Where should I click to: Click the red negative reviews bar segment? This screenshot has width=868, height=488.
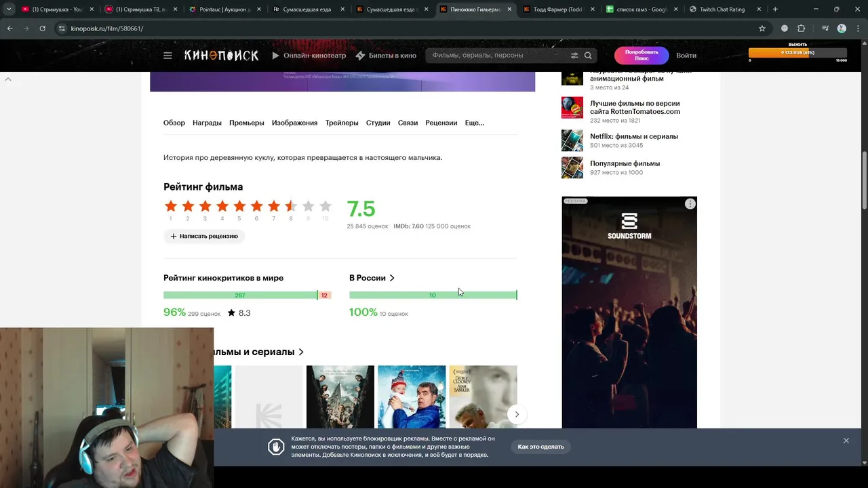point(324,295)
